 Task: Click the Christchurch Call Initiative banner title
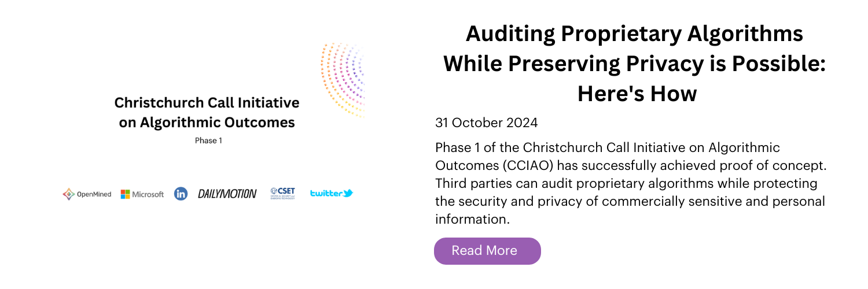point(207,113)
